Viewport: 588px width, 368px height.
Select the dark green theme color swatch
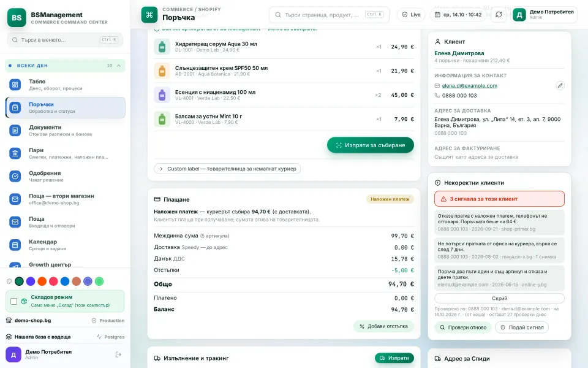pos(19,282)
